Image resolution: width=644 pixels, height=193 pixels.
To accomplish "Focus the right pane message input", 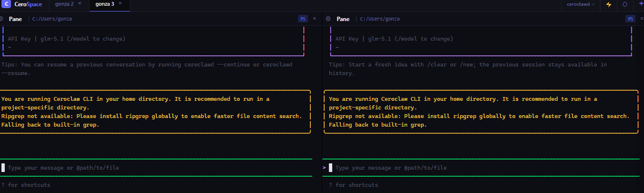I will click(x=477, y=168).
